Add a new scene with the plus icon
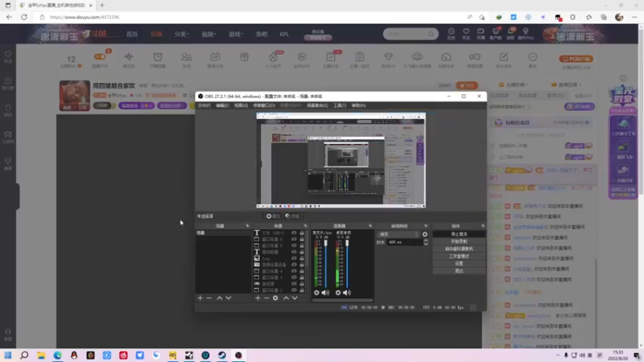This screenshot has height=362, width=644. 200,298
